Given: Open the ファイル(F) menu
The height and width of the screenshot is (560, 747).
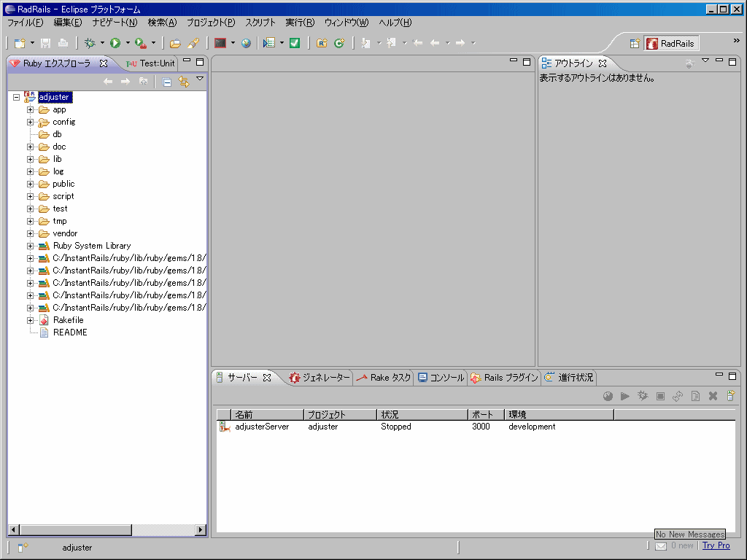Looking at the screenshot, I should coord(26,23).
